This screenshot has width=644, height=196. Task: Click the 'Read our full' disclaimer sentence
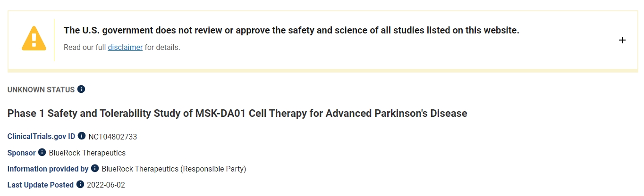coord(85,47)
